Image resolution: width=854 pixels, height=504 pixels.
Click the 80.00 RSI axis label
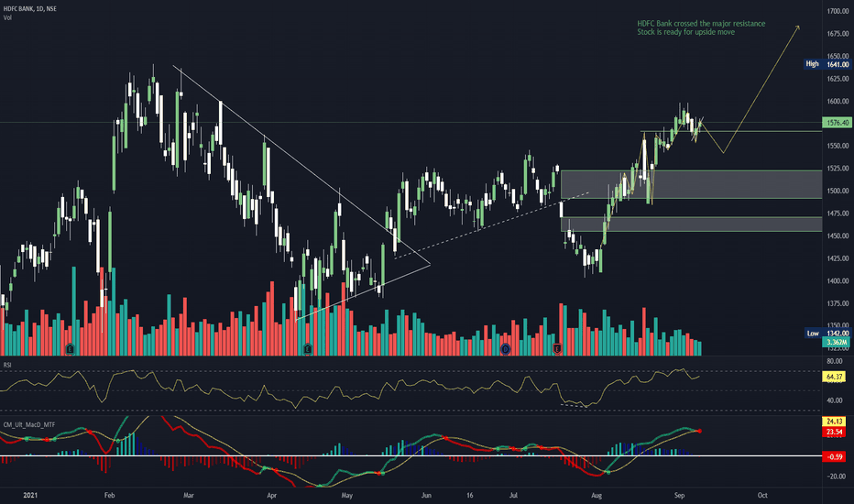pos(834,361)
